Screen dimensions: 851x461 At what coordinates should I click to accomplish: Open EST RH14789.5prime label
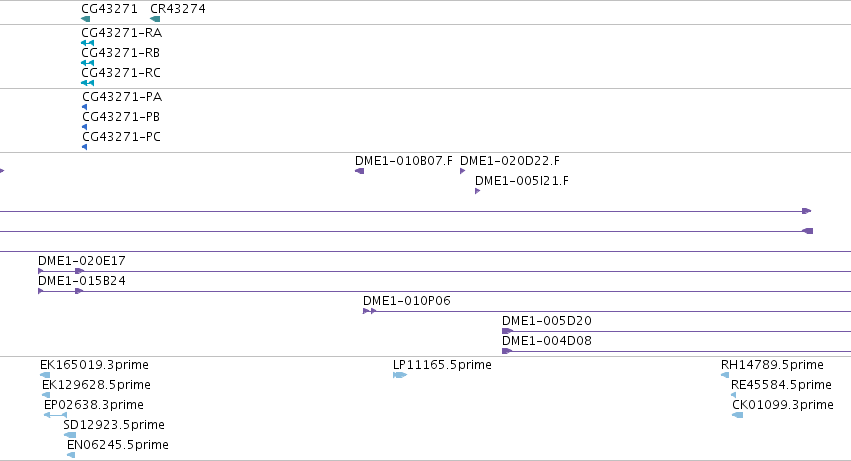coord(772,365)
